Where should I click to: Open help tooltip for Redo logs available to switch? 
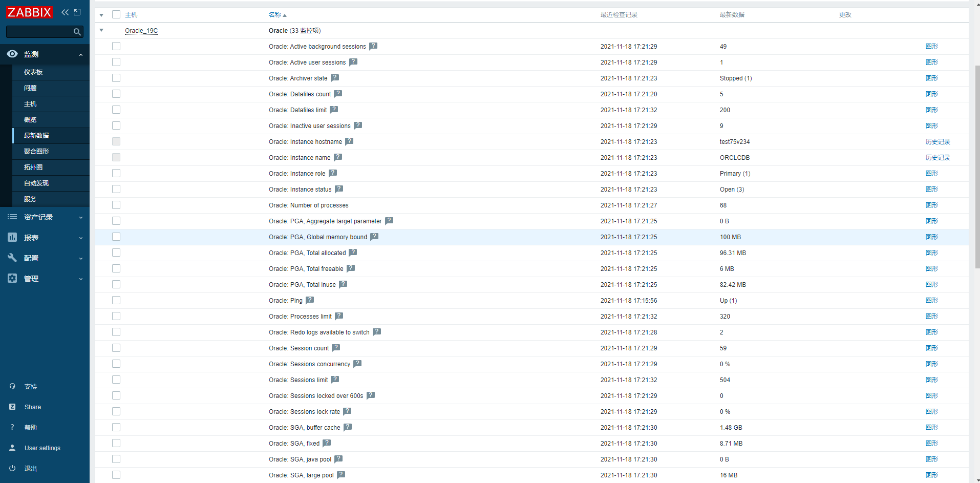click(377, 332)
